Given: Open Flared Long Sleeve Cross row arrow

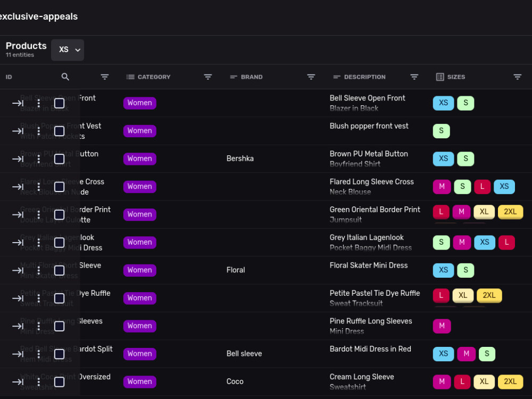Looking at the screenshot, I should pos(18,187).
